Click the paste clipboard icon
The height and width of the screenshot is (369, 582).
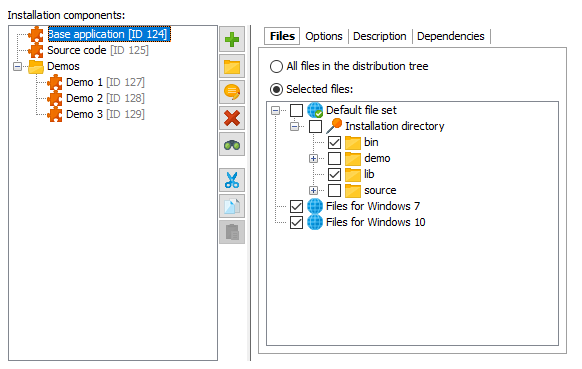(x=232, y=232)
